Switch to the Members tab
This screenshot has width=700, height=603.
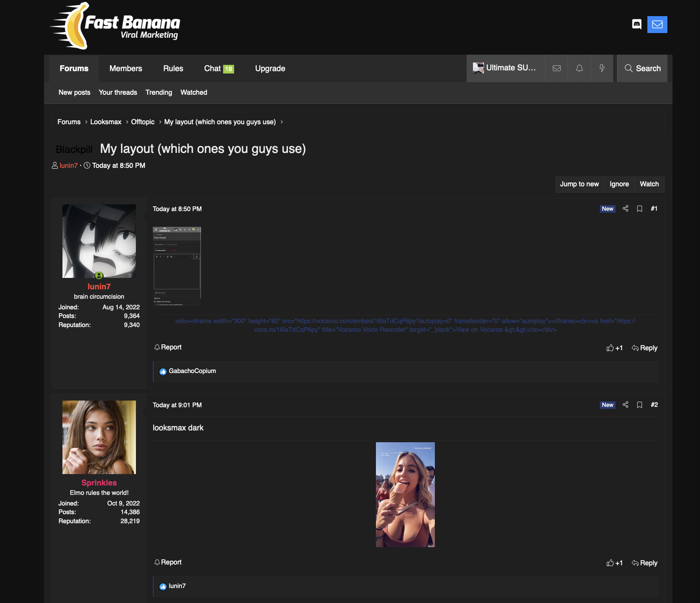[x=125, y=68]
